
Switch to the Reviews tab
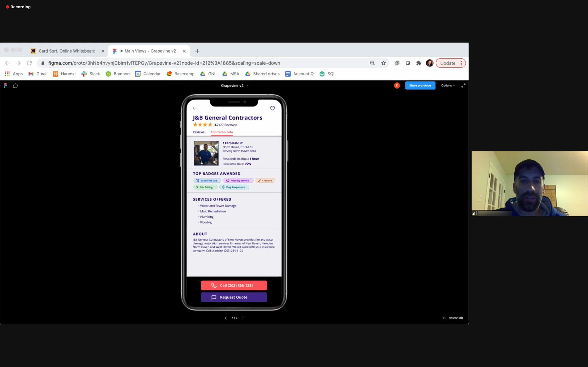pos(198,132)
